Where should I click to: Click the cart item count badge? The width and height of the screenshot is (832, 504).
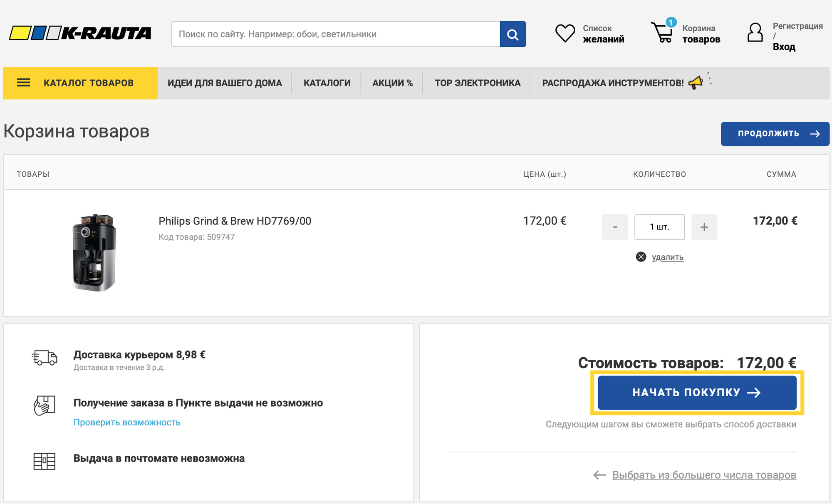pos(671,22)
